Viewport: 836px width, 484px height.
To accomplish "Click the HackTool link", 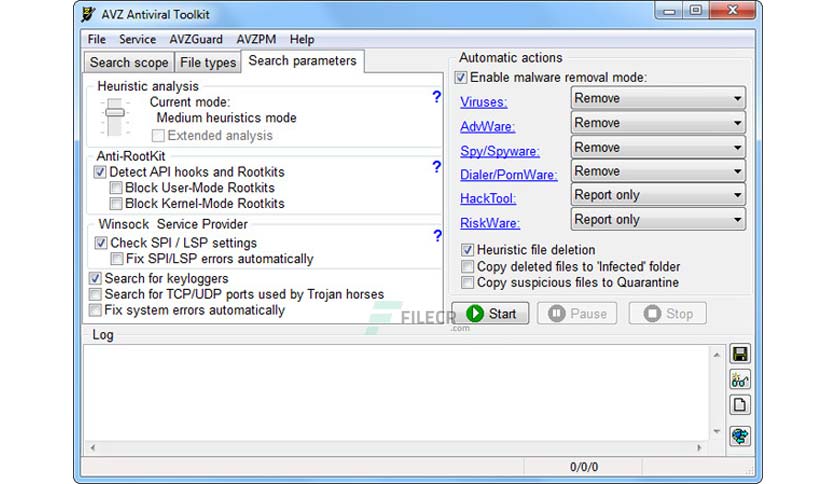I will tap(488, 199).
